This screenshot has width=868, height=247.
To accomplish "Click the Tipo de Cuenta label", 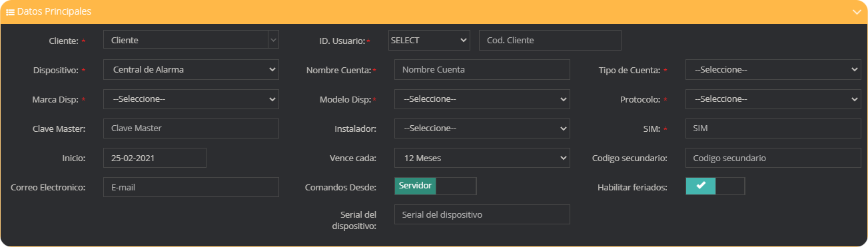I will (x=629, y=70).
